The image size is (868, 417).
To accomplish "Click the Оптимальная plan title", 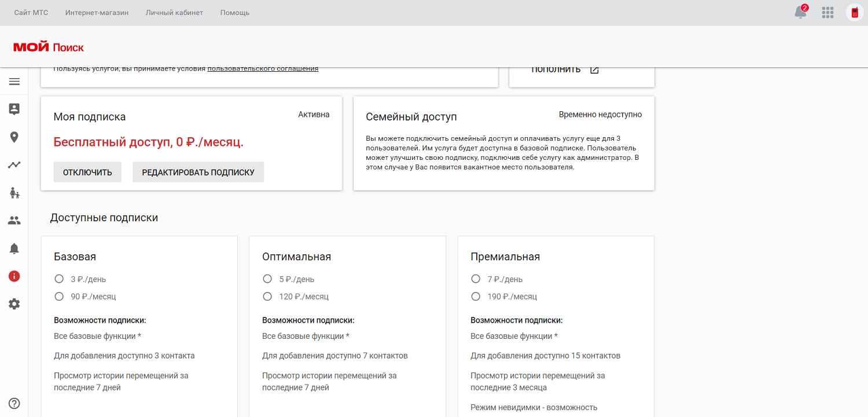I will (x=297, y=257).
